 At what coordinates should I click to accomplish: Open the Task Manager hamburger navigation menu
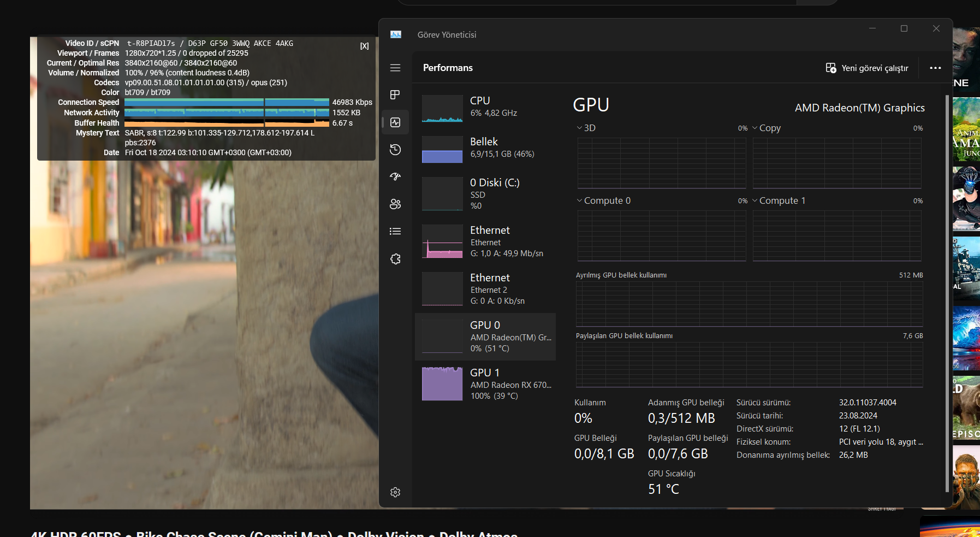[x=395, y=68]
